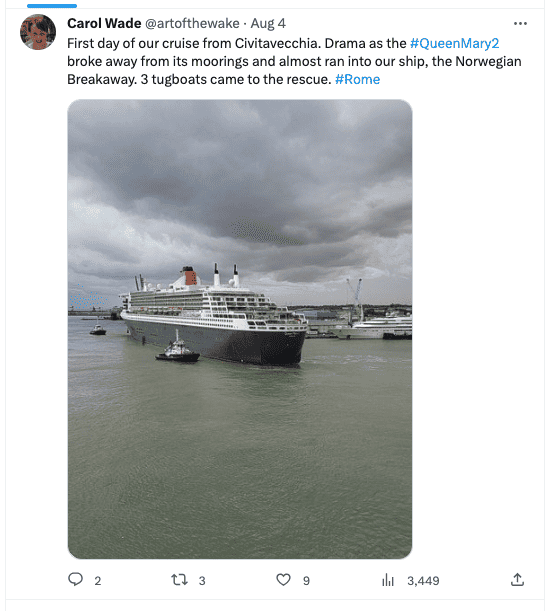Open the three-dot more options menu
The image size is (554, 611).
(520, 24)
